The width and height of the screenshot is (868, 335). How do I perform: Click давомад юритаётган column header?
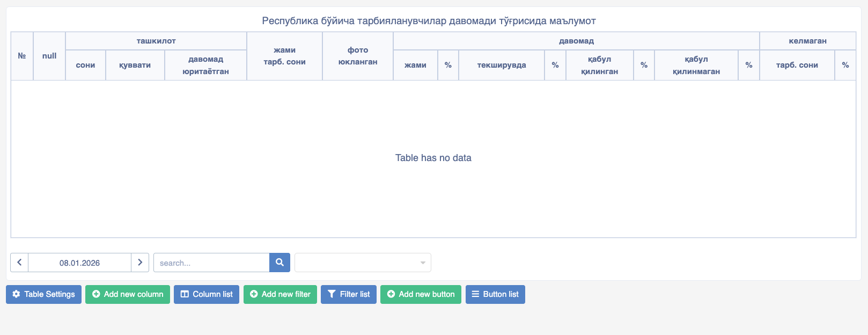[205, 65]
